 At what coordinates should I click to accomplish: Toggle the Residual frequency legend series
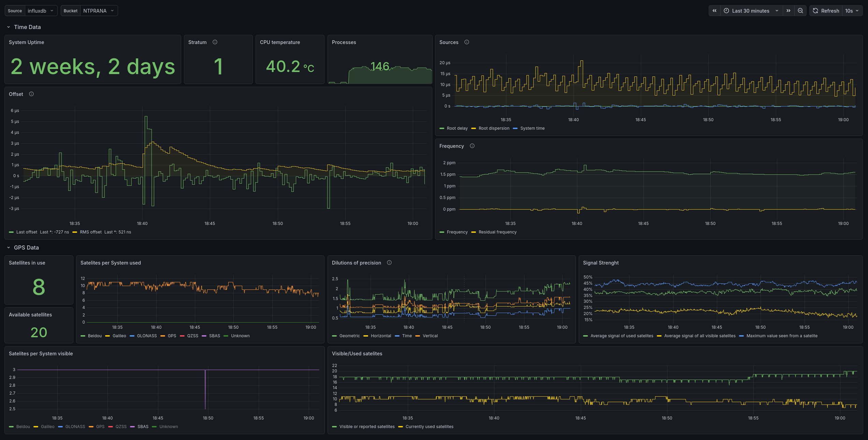tap(497, 232)
